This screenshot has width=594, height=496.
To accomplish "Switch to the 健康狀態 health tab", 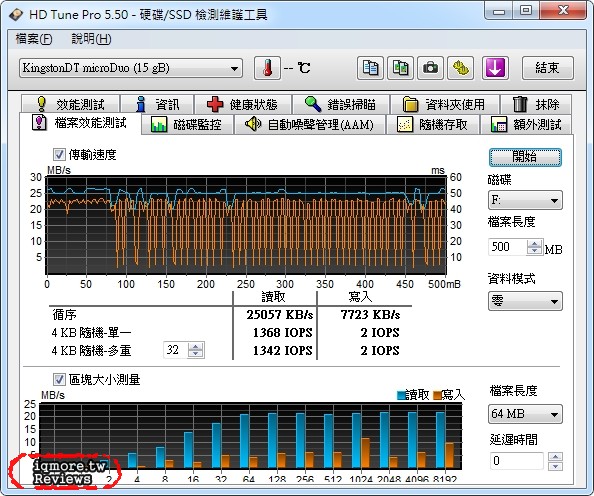I will pyautogui.click(x=243, y=104).
